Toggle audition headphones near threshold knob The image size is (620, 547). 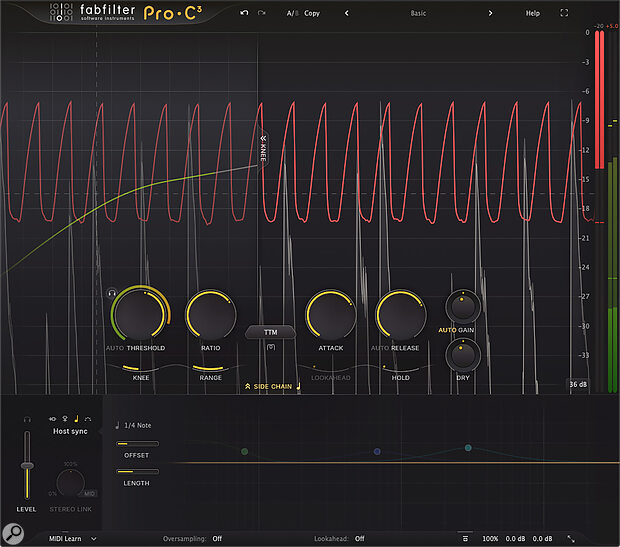[x=112, y=293]
